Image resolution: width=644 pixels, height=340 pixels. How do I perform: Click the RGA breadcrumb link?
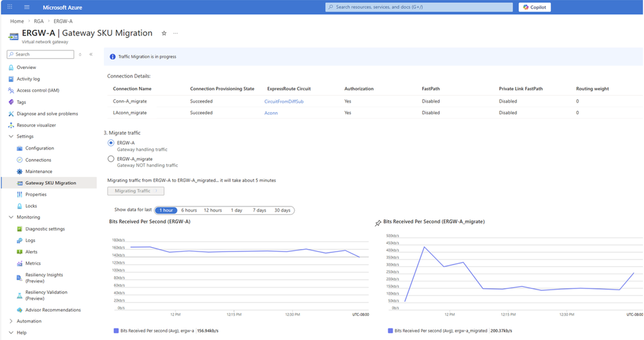(x=38, y=21)
